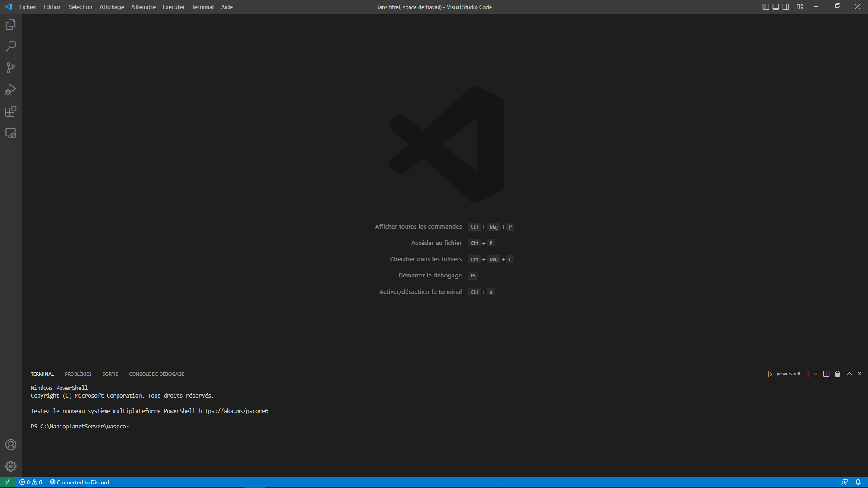
Task: Maximize the terminal panel with chevron
Action: tap(849, 374)
